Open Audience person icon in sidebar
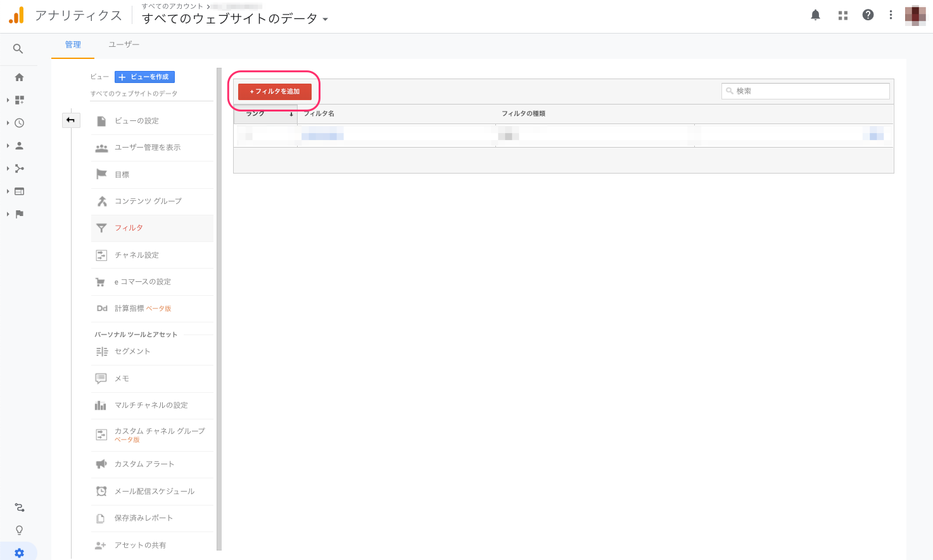This screenshot has width=933, height=560. (x=19, y=146)
